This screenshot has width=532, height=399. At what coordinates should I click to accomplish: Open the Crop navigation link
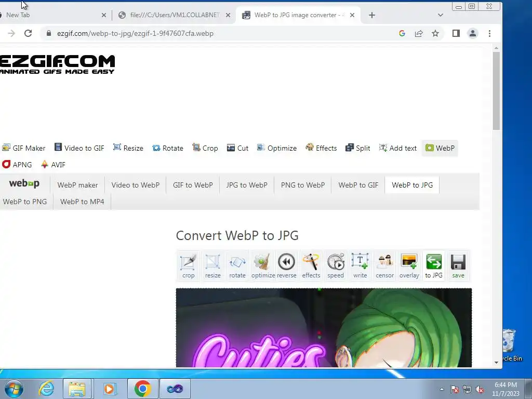[x=205, y=148]
